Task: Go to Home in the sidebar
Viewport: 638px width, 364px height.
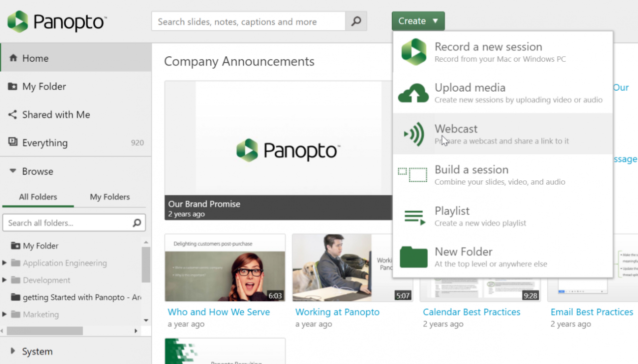Action: pyautogui.click(x=76, y=58)
